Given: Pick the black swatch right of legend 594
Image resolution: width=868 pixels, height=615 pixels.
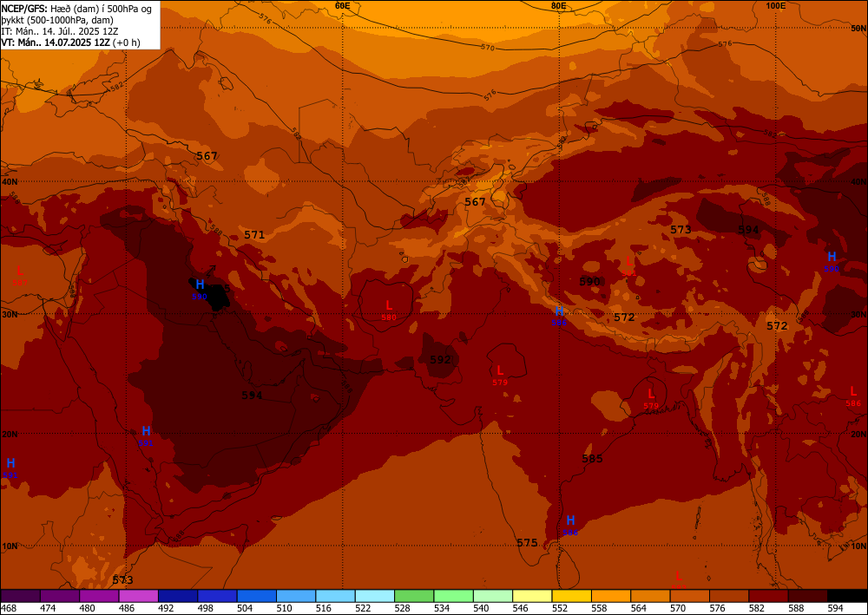Looking at the screenshot, I should pyautogui.click(x=847, y=596).
